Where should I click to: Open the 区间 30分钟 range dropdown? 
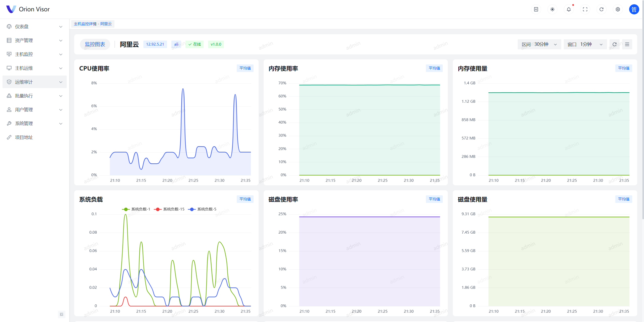point(539,44)
